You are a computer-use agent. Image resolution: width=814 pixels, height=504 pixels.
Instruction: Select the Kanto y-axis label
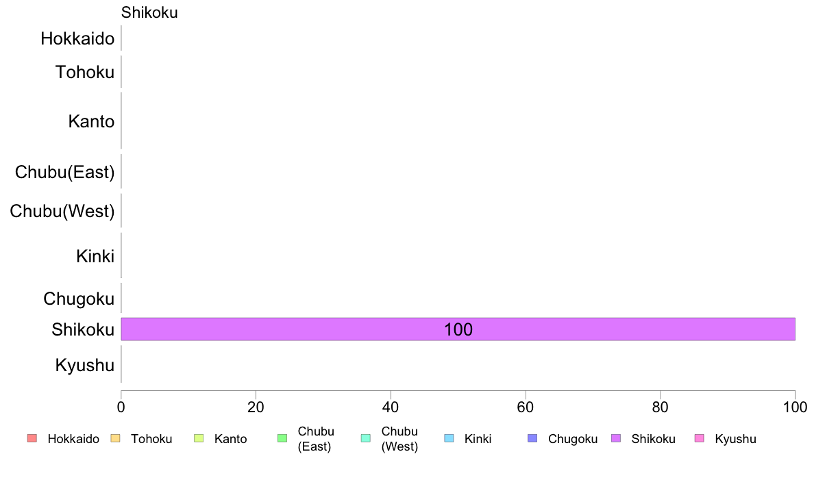pos(91,121)
